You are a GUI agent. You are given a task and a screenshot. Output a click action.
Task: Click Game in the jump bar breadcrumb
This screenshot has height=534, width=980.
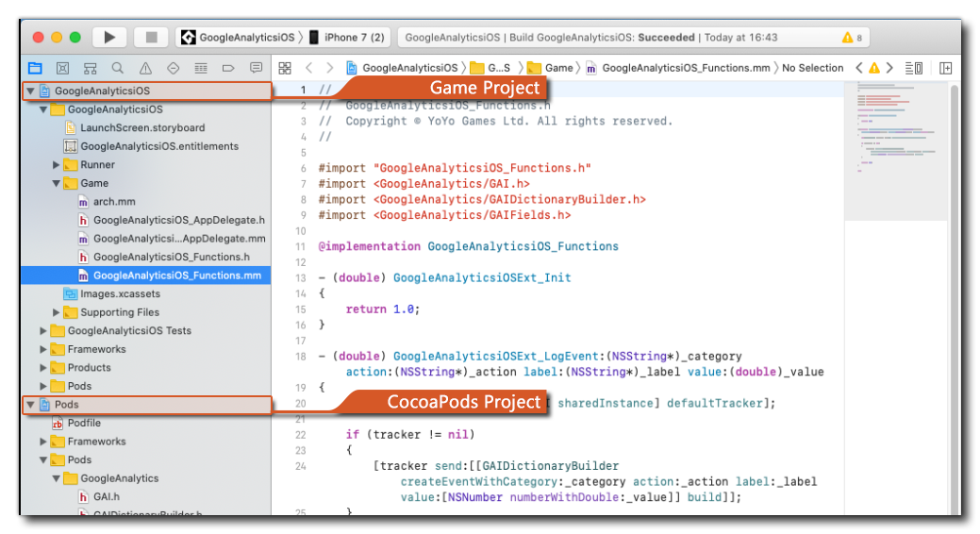tap(557, 68)
